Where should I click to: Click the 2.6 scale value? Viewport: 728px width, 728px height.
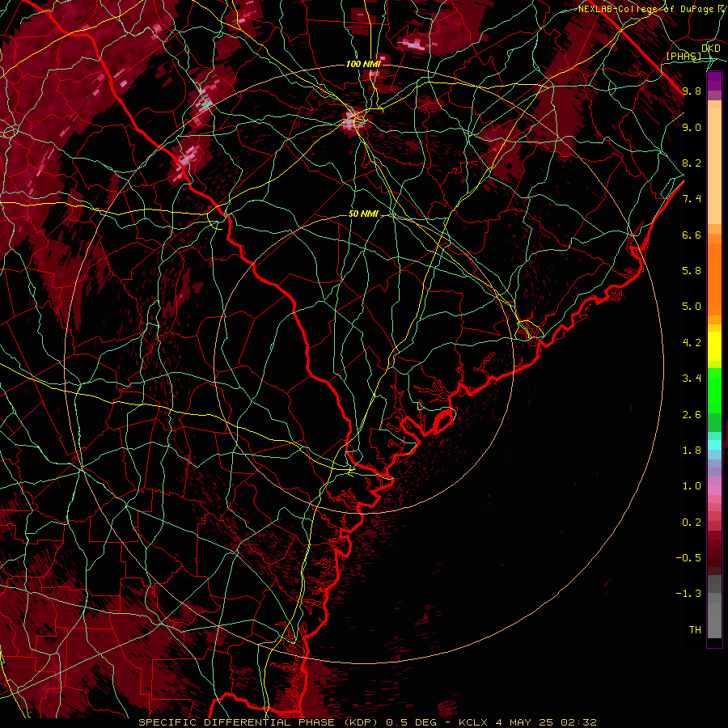(692, 415)
